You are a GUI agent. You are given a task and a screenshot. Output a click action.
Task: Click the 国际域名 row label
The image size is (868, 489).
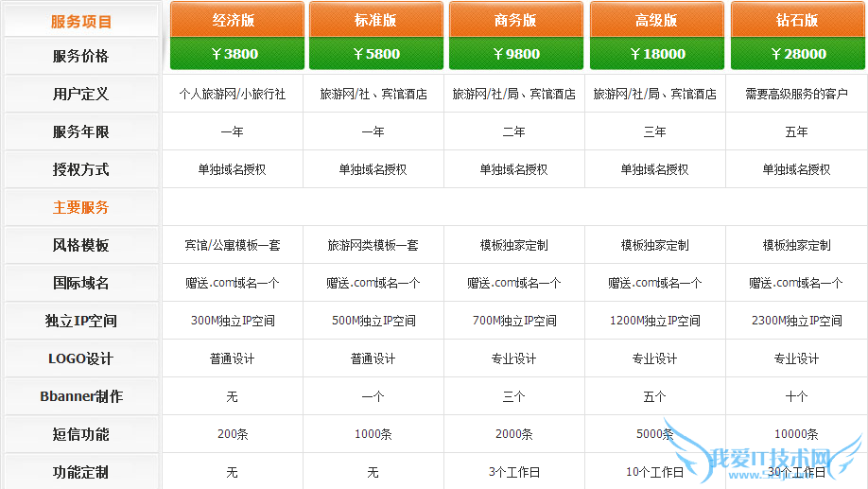point(81,283)
